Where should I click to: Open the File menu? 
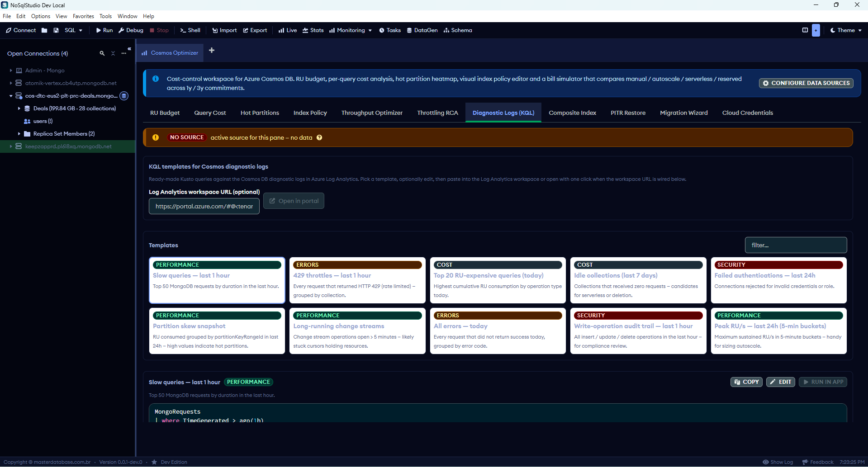pyautogui.click(x=7, y=16)
